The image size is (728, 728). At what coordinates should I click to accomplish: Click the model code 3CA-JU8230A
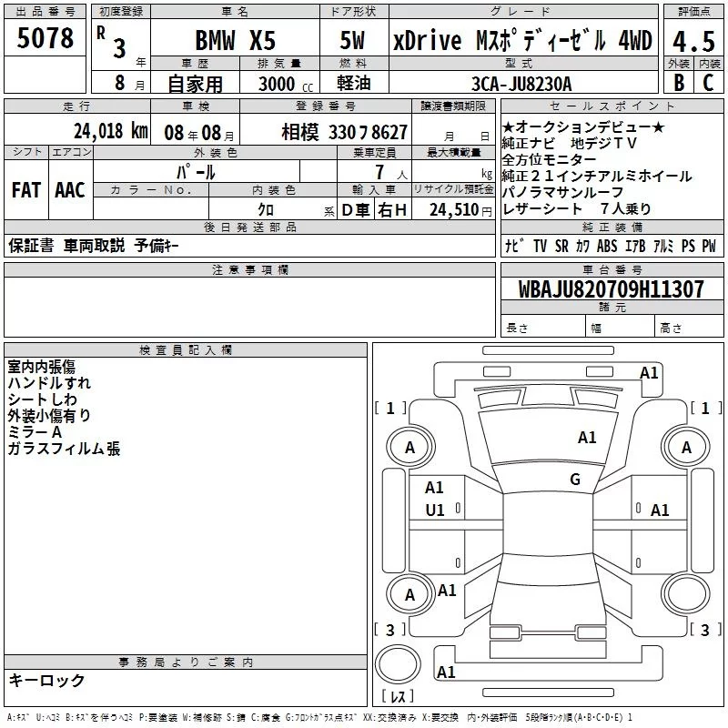click(x=521, y=84)
